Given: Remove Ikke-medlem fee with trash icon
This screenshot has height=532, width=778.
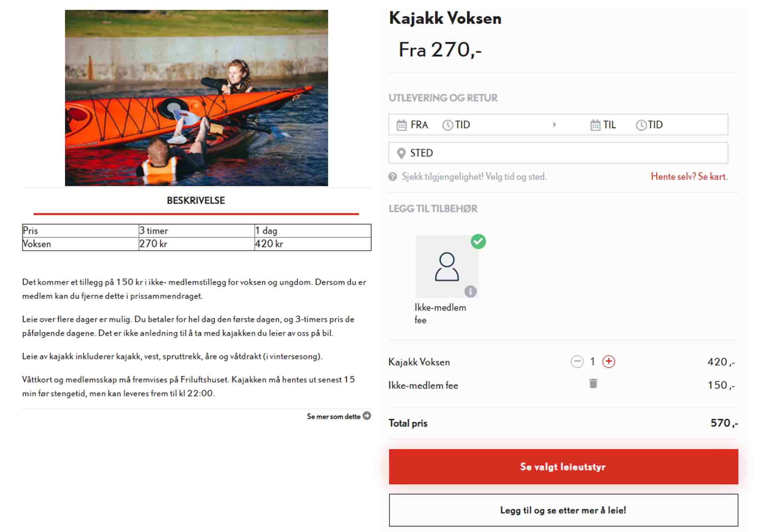Looking at the screenshot, I should point(593,383).
